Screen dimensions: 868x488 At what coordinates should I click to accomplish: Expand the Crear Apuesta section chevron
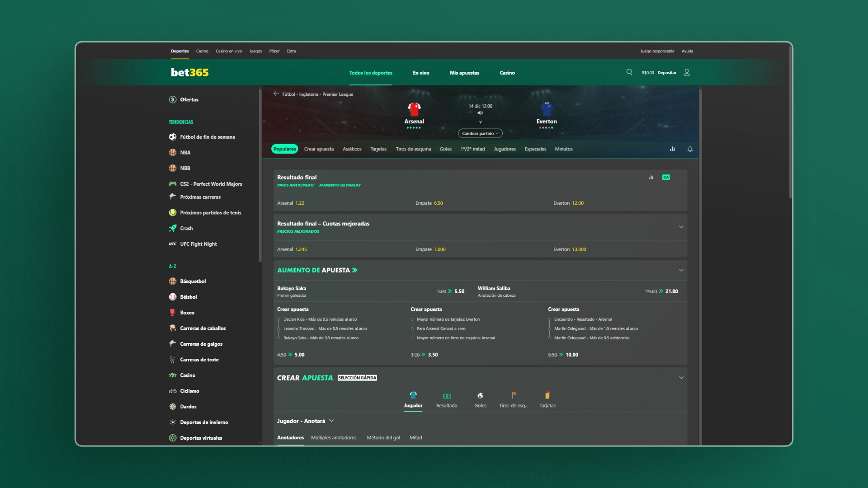pos(681,376)
